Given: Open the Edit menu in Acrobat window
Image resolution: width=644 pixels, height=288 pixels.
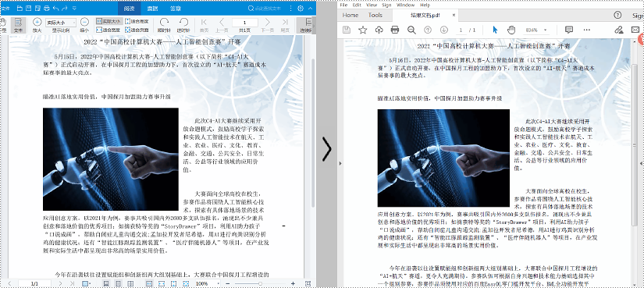Looking at the screenshot, I should click(x=357, y=5).
